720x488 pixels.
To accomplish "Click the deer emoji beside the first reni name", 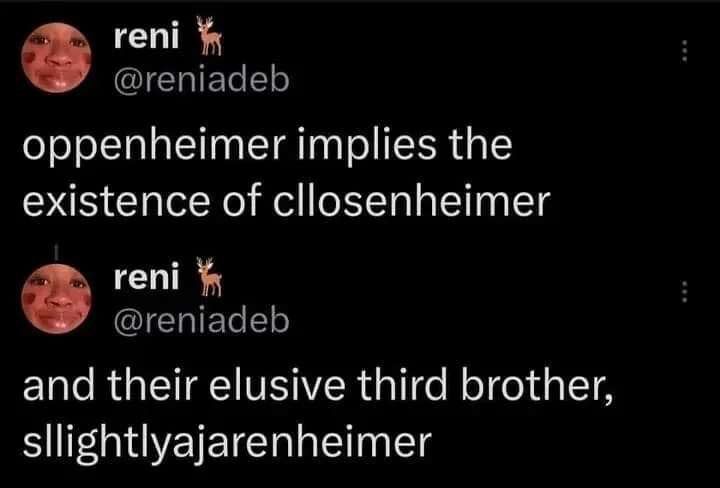I will click(x=209, y=36).
